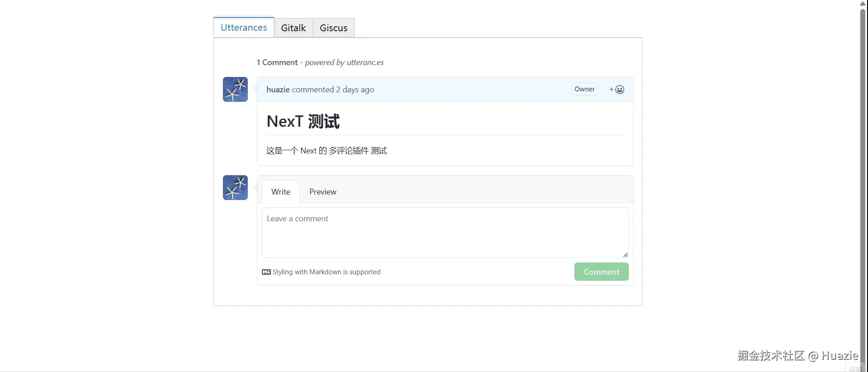Click the comment text '这是一个 Next 的 多评论插件 测试'
The image size is (868, 372).
click(327, 151)
